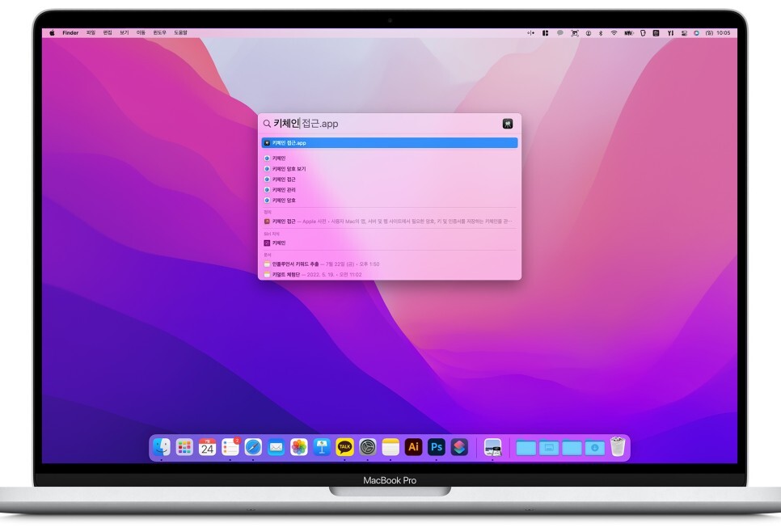Open KakaoTalk from the Dock
781x532 pixels.
pos(344,447)
